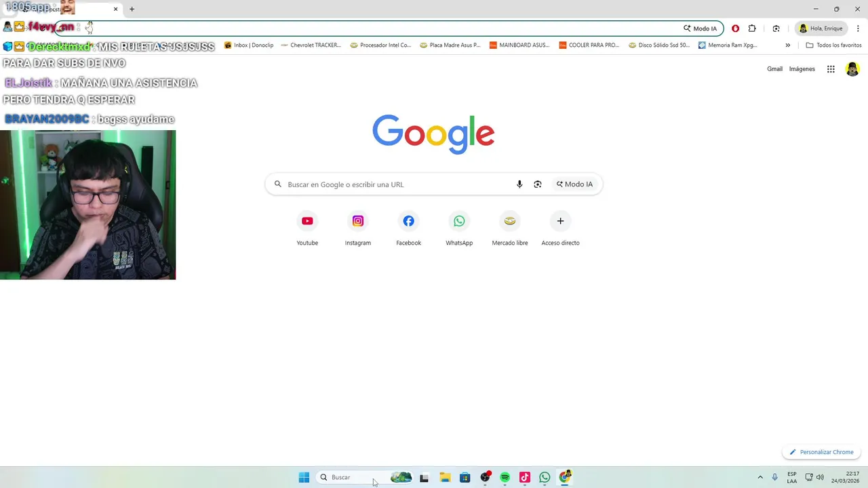Click the Google logo

click(x=433, y=134)
